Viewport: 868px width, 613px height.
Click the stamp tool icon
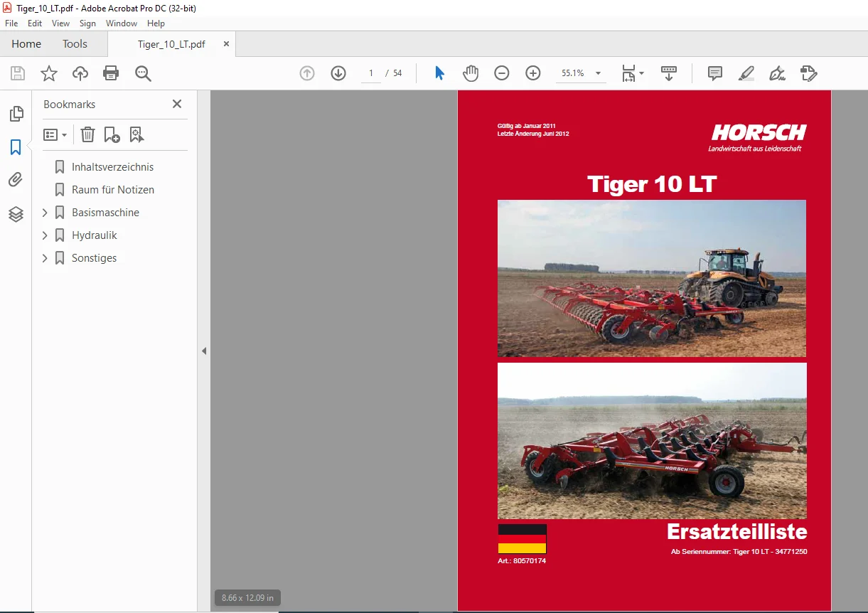tap(808, 73)
